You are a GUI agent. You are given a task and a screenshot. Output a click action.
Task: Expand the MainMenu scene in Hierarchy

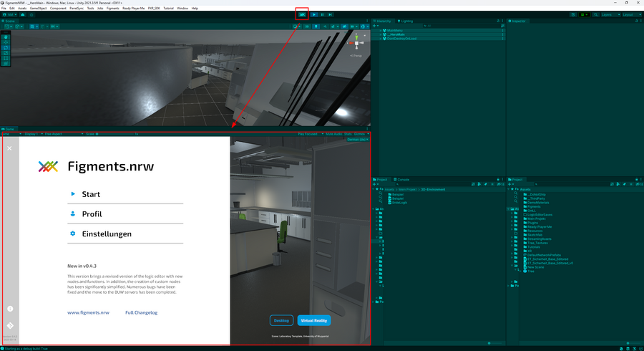[x=381, y=30]
